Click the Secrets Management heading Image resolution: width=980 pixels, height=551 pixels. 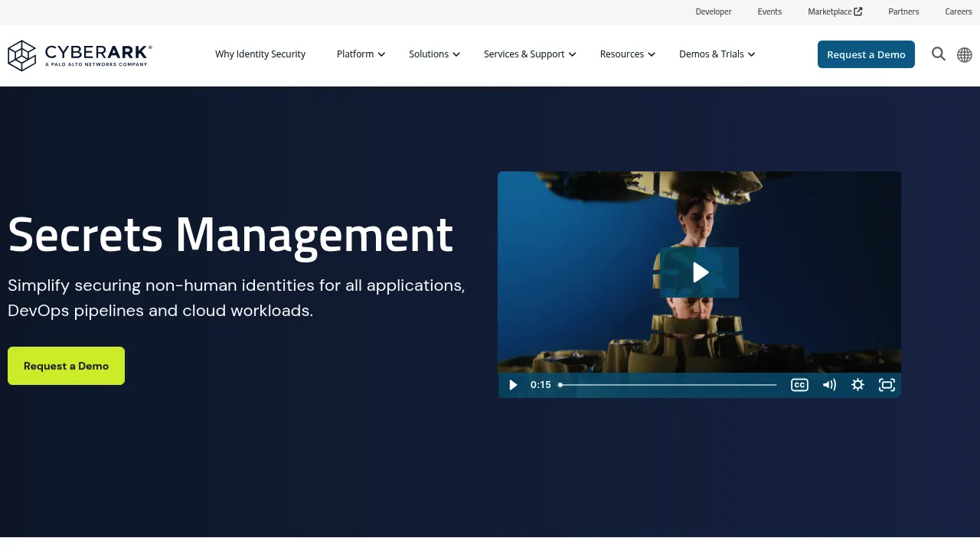(x=230, y=234)
